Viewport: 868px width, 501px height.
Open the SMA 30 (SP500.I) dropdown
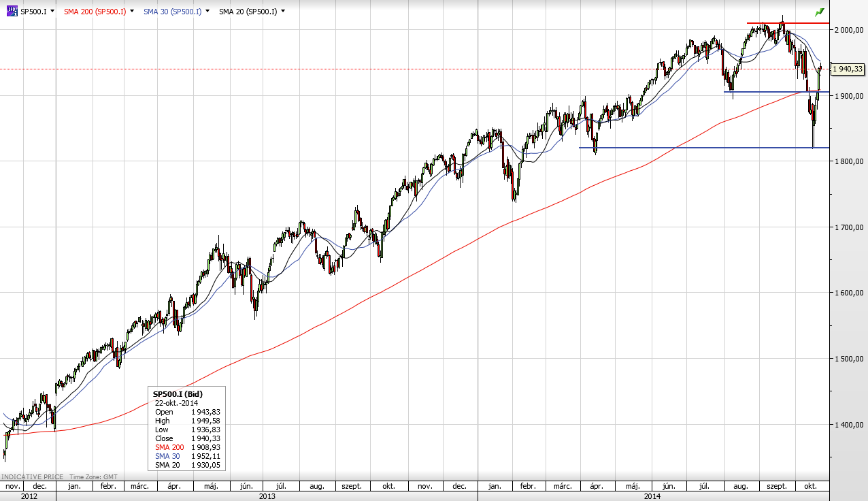pyautogui.click(x=207, y=12)
